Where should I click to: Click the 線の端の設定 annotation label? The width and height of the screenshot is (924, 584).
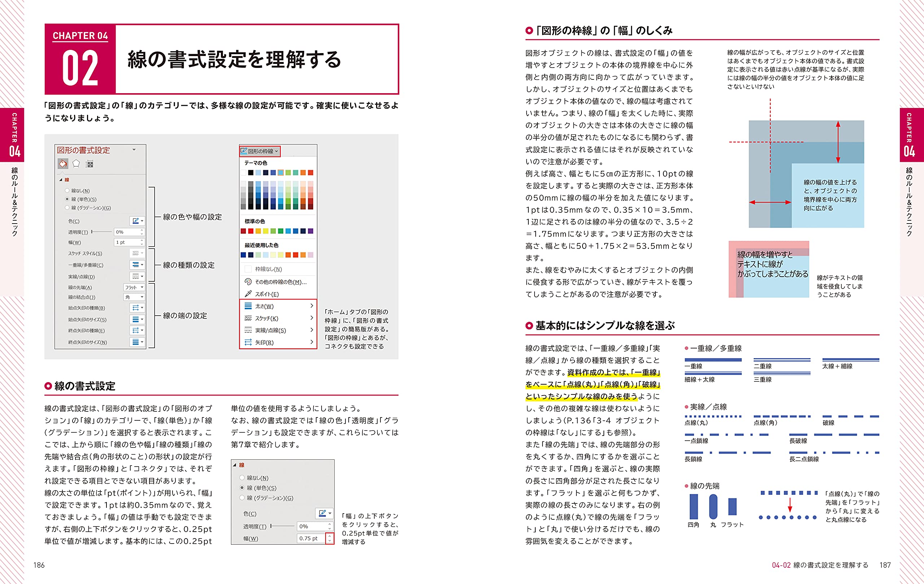(185, 315)
